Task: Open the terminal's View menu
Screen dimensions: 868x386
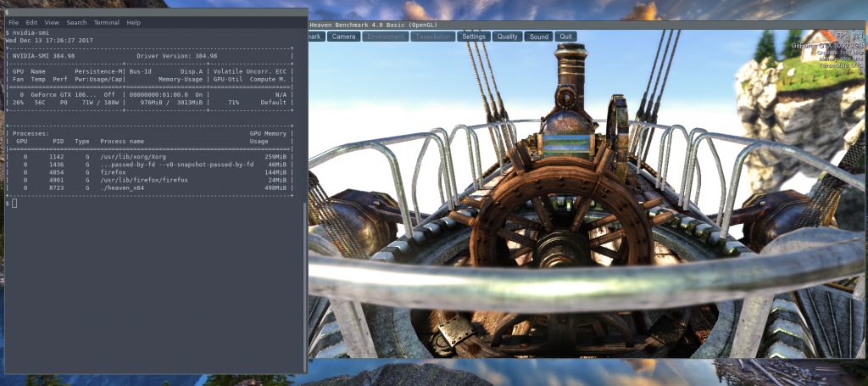Action: pos(52,22)
